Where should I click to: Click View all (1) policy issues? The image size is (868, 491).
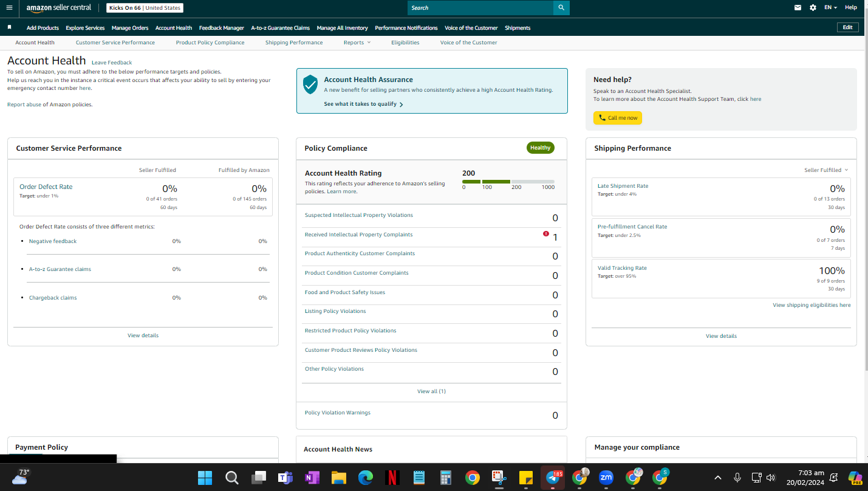pyautogui.click(x=431, y=391)
